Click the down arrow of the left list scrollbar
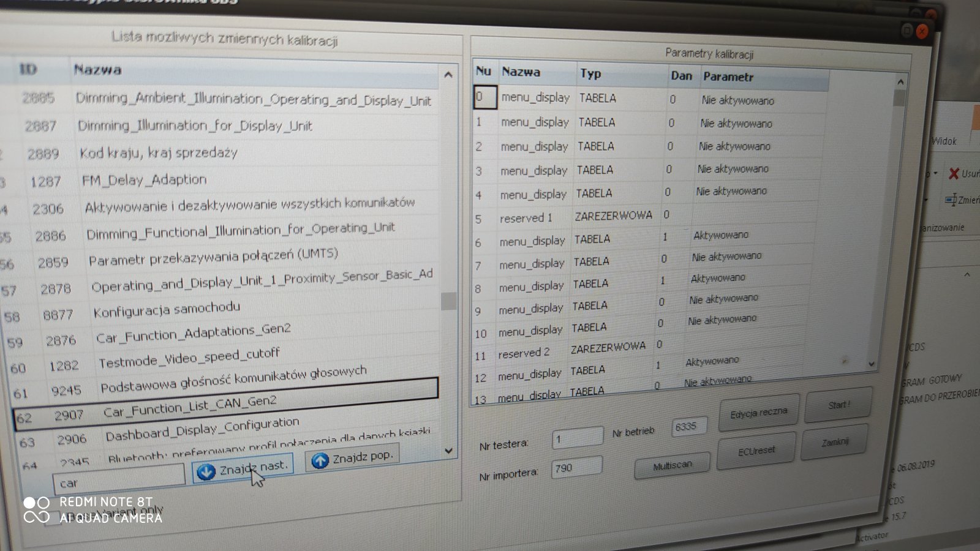This screenshot has height=551, width=980. click(448, 451)
